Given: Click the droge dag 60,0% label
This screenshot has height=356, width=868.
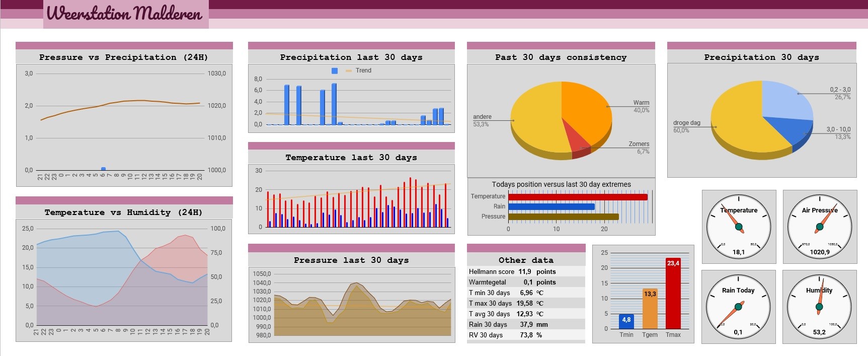Looking at the screenshot, I should tap(687, 126).
